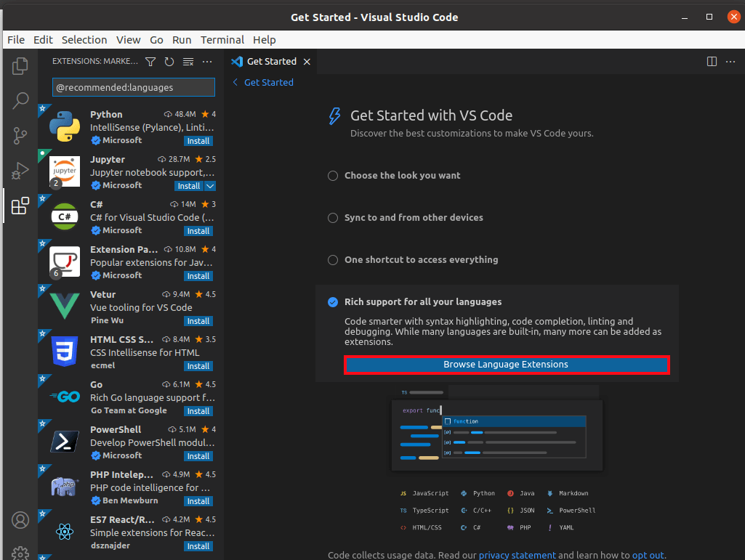
Task: Select 'Sync to and from other devices' step
Action: [414, 218]
